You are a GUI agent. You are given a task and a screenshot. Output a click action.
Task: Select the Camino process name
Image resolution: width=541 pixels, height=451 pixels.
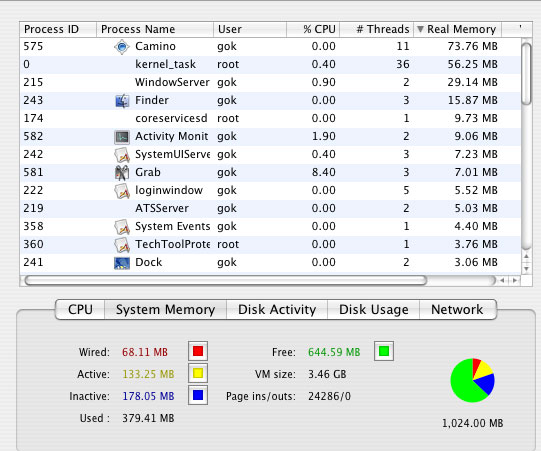click(155, 47)
